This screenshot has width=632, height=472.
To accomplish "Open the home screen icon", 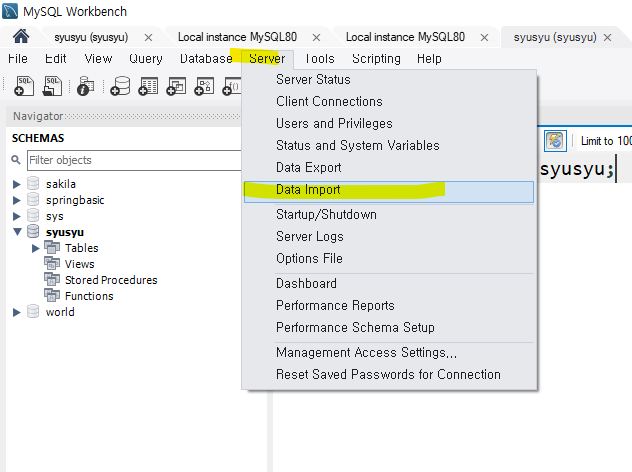I will 21,37.
